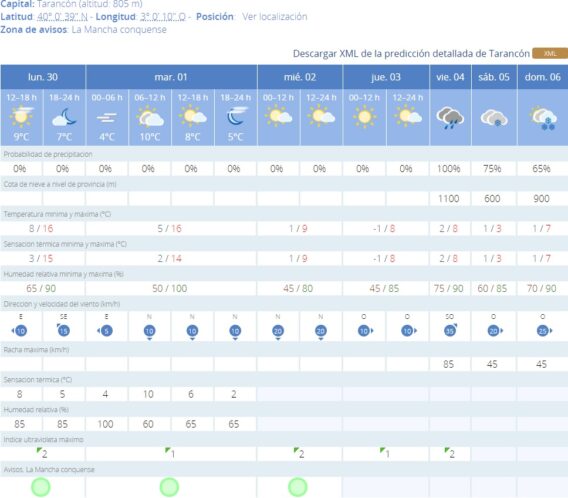
Task: Click humidity 45 / 80 for Wednesday
Action: [298, 289]
